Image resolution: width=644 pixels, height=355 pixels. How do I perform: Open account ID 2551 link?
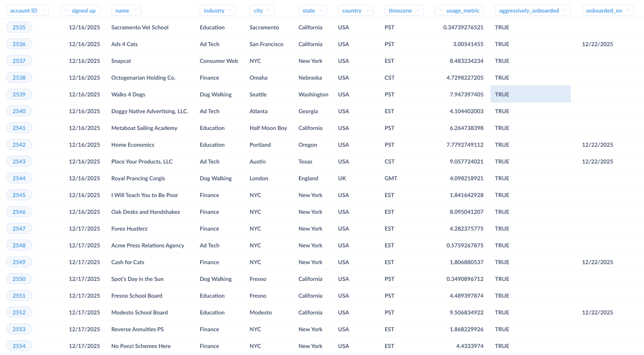pos(19,296)
